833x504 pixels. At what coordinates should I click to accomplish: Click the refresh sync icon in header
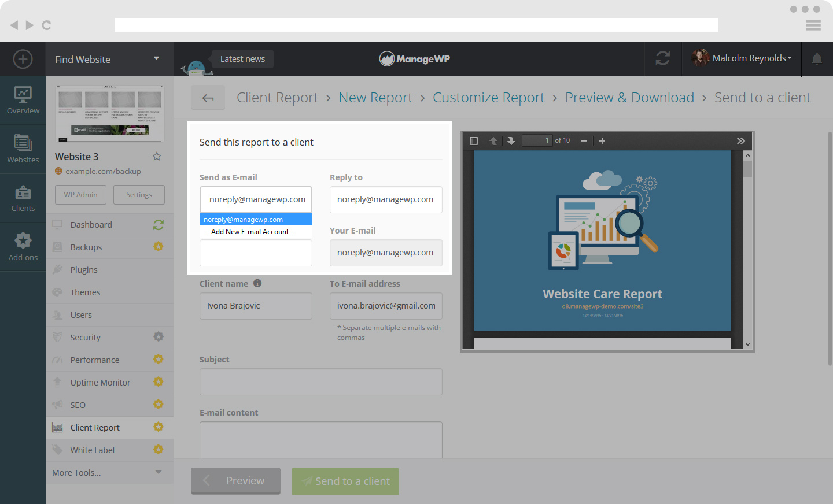pyautogui.click(x=663, y=58)
